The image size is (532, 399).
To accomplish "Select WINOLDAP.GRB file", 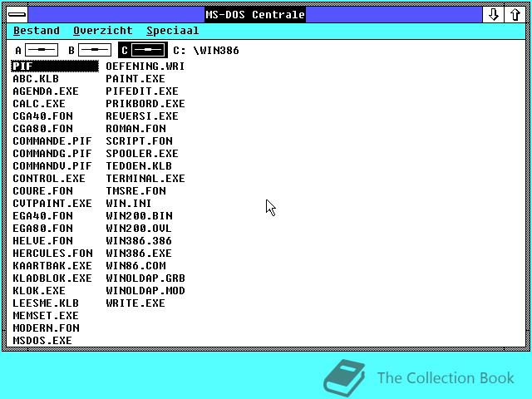I will click(145, 278).
